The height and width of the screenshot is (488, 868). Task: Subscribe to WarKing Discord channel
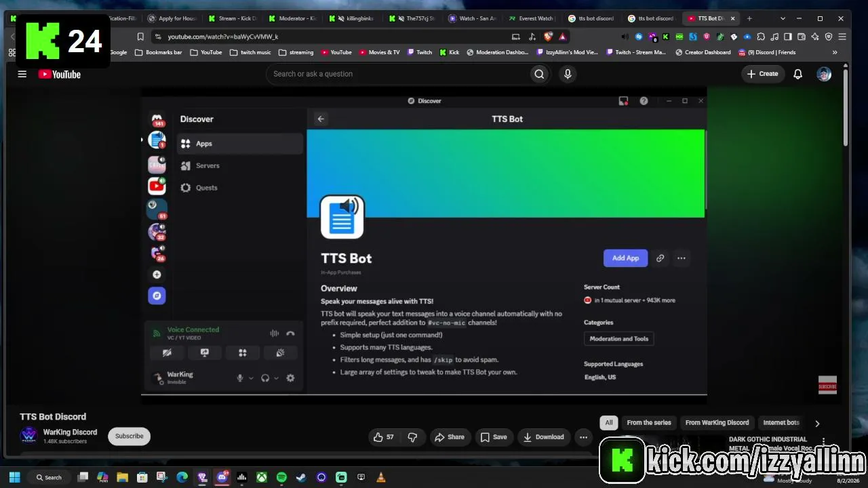pyautogui.click(x=129, y=436)
